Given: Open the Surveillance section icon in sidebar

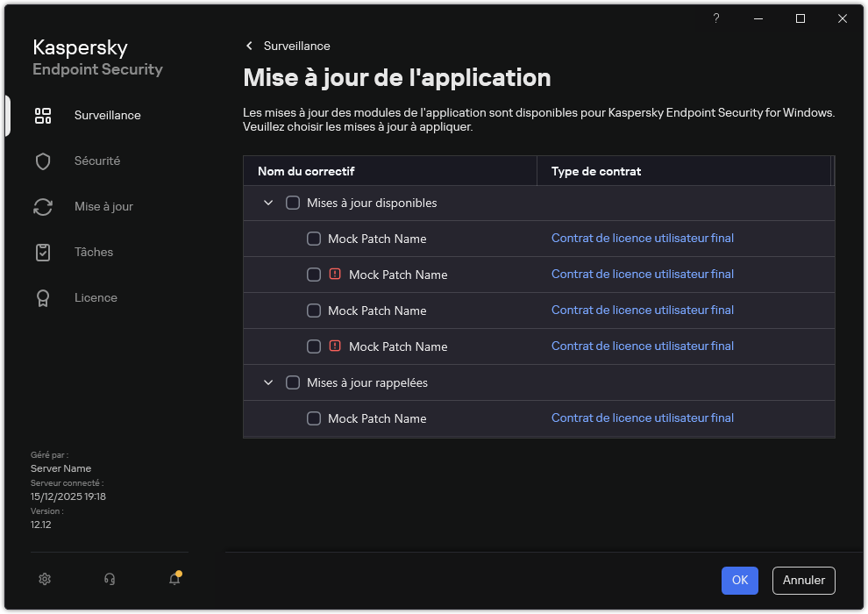Looking at the screenshot, I should 43,115.
